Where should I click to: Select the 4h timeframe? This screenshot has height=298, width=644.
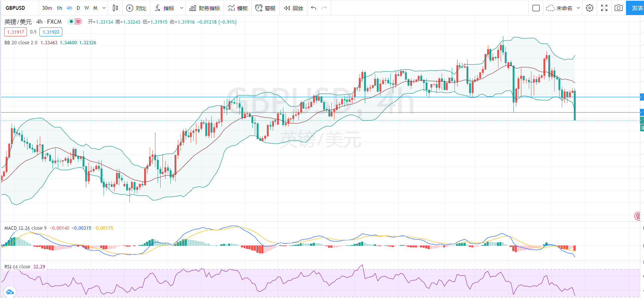click(69, 8)
